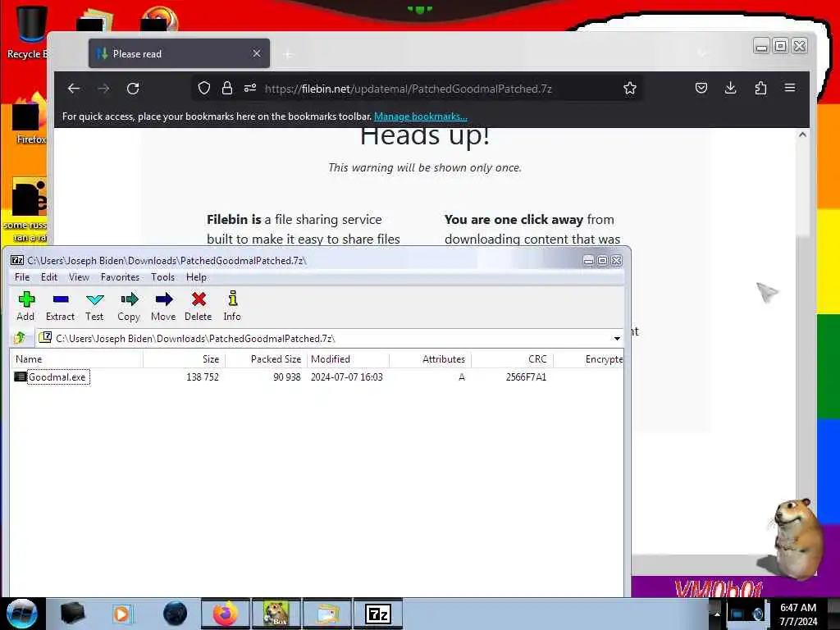Image resolution: width=840 pixels, height=630 pixels.
Task: Open the Firefox desktop shortcut
Action: (28, 119)
